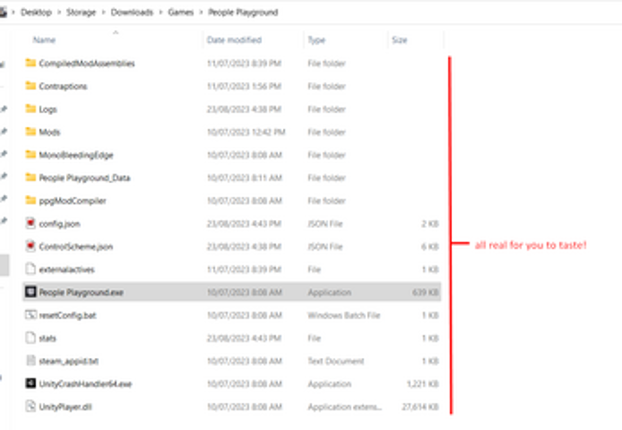This screenshot has width=622, height=430.
Task: Click the Contraptions folder icon
Action: pos(31,86)
